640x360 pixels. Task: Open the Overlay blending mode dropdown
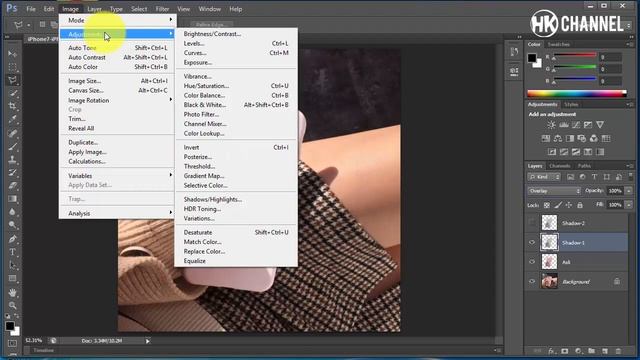[x=554, y=191]
